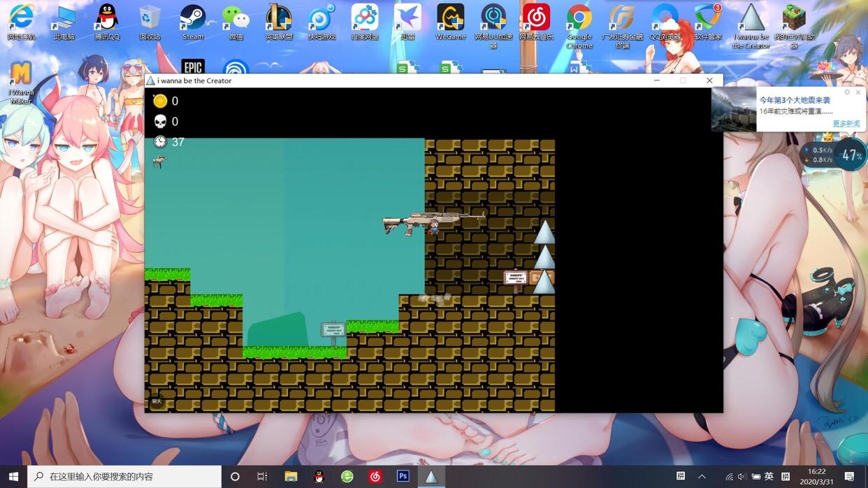This screenshot has width=868, height=488.
Task: Click the chat button at game bottom-left
Action: (157, 401)
